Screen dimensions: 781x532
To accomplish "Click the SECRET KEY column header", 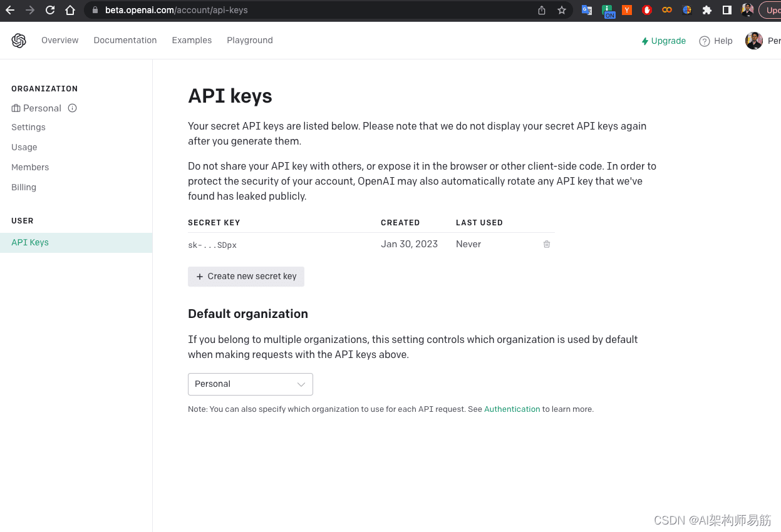I will [214, 223].
